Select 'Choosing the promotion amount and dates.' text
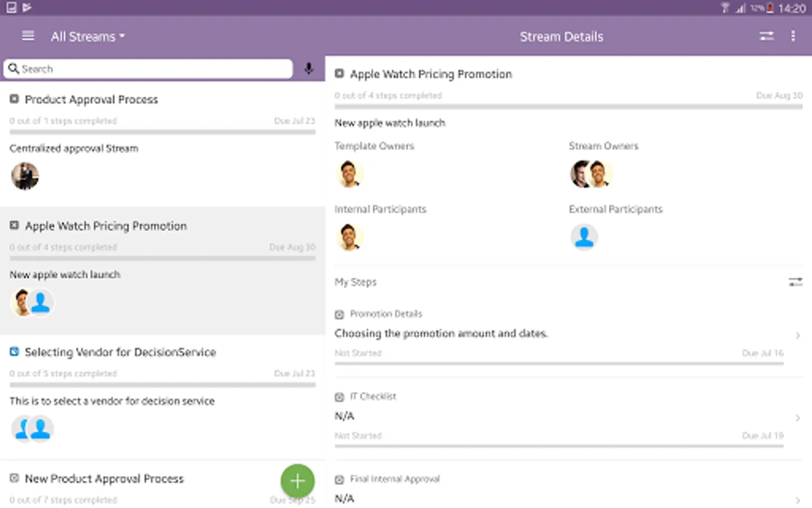 tap(441, 334)
